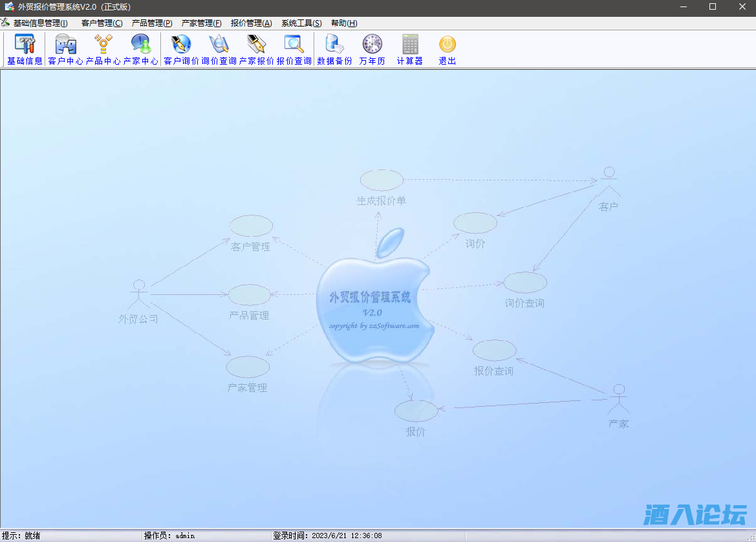Open 产品中心 from the toolbar

coord(103,49)
